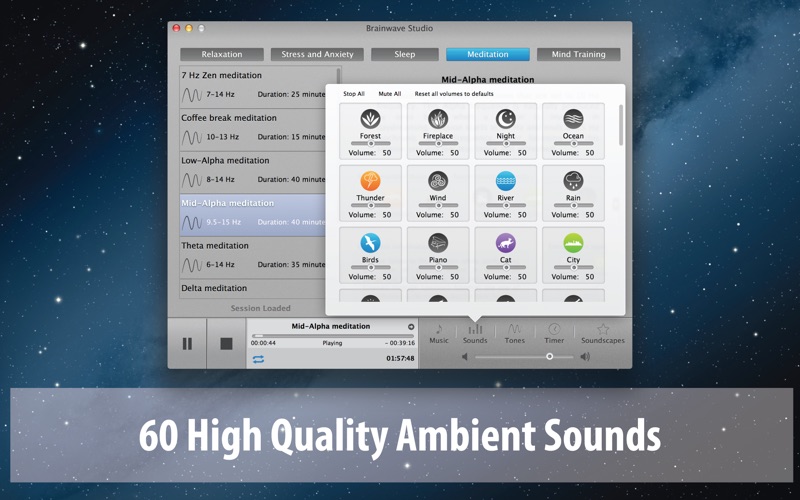Toggle the Fireplace sound icon
This screenshot has width=800, height=500.
tap(438, 119)
